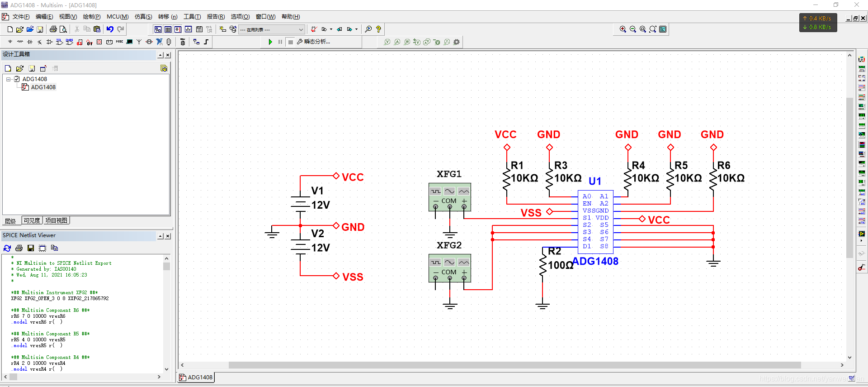
Task: Open probe settings gear icon
Action: point(457,42)
